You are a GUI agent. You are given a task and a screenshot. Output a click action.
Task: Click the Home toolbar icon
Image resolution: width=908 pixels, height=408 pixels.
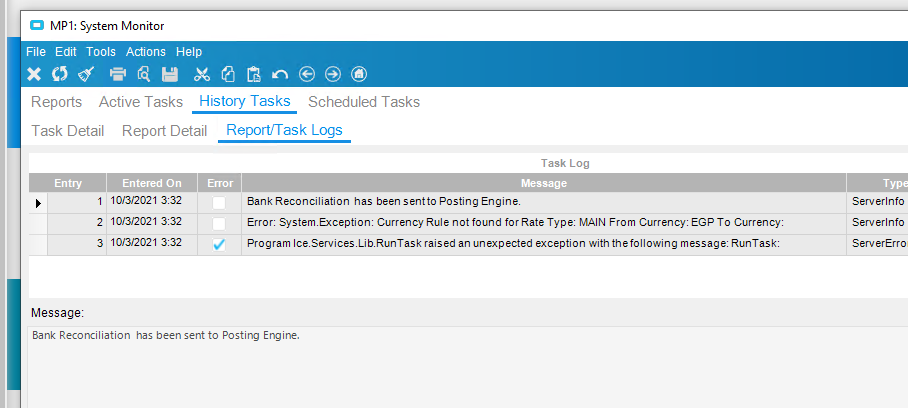point(360,74)
